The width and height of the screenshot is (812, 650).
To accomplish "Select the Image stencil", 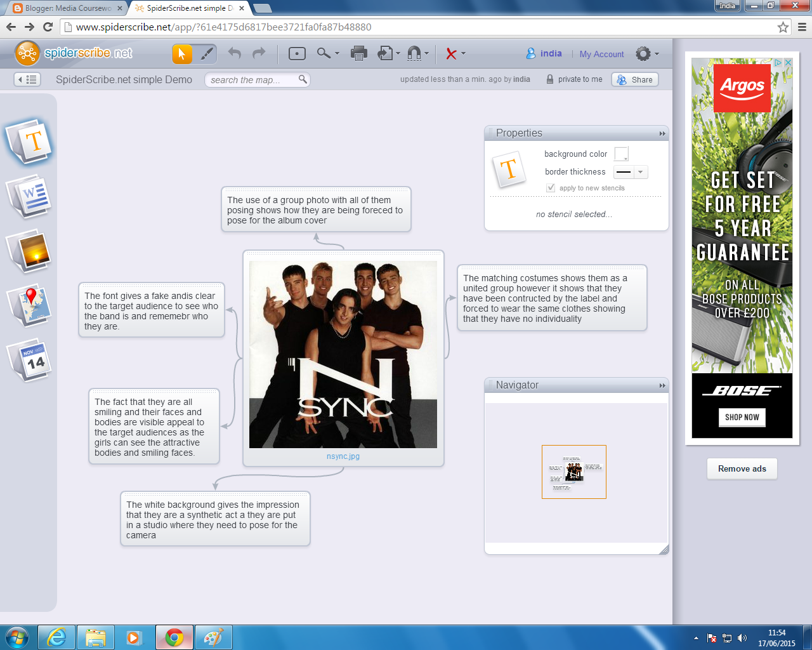I will pyautogui.click(x=29, y=251).
